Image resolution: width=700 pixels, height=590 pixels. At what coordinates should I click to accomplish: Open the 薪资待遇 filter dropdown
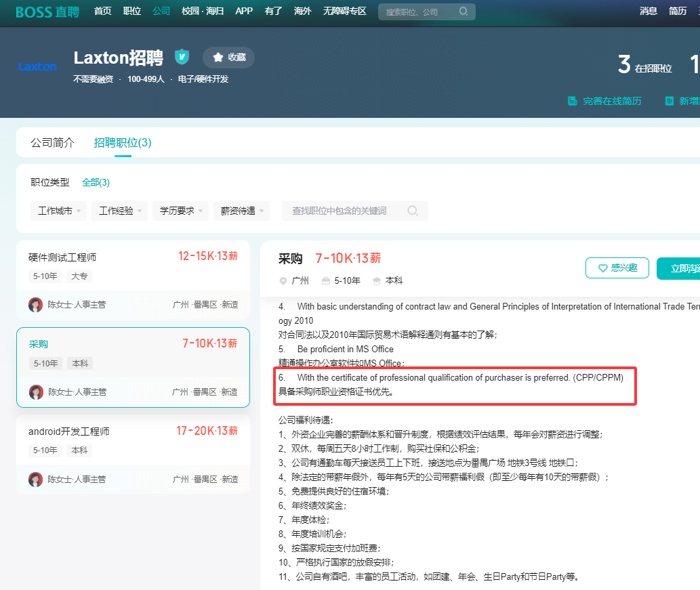pos(241,211)
